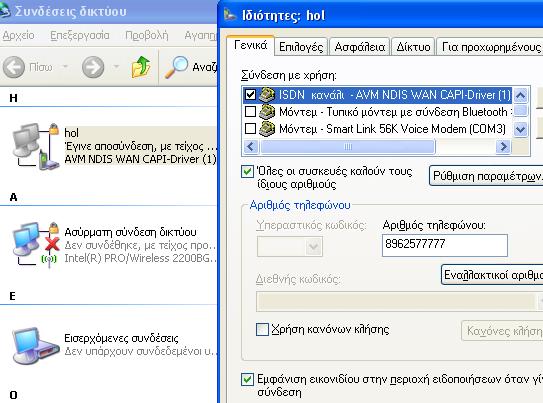
Task: Click the Forward arrow toolbar icon
Action: [93, 67]
